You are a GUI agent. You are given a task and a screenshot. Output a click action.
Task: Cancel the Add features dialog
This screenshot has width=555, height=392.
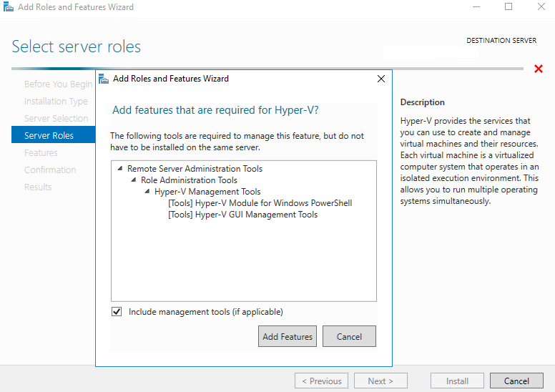(x=349, y=336)
